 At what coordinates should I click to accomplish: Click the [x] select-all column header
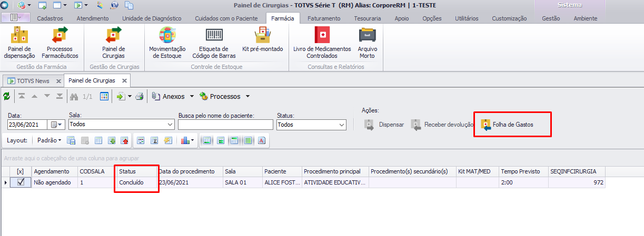pyautogui.click(x=21, y=171)
